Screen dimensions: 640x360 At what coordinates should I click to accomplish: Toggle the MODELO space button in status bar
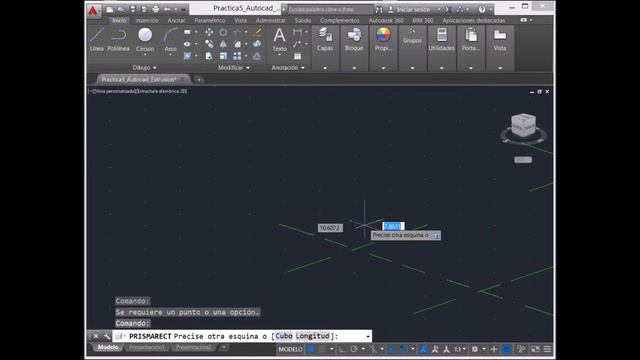(x=290, y=349)
